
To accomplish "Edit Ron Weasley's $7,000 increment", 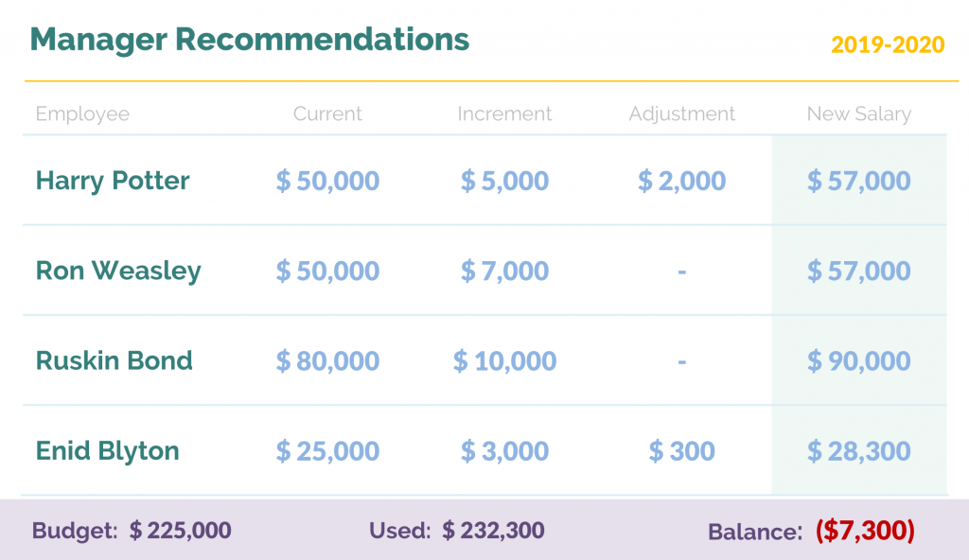I will pyautogui.click(x=504, y=271).
